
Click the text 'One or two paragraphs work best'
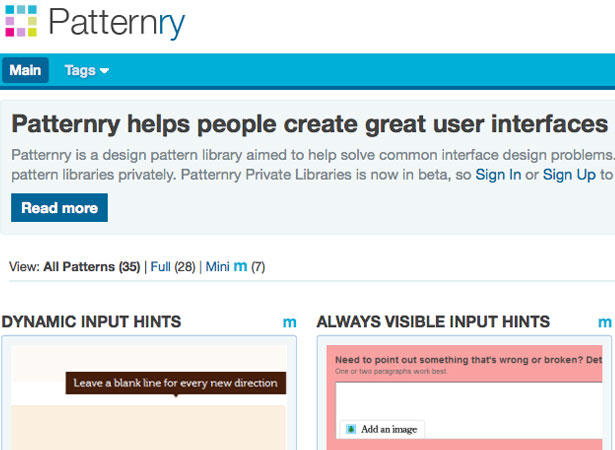[x=391, y=371]
